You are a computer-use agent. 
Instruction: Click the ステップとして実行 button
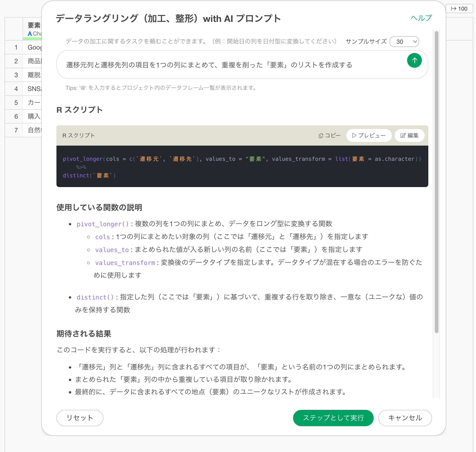click(333, 418)
